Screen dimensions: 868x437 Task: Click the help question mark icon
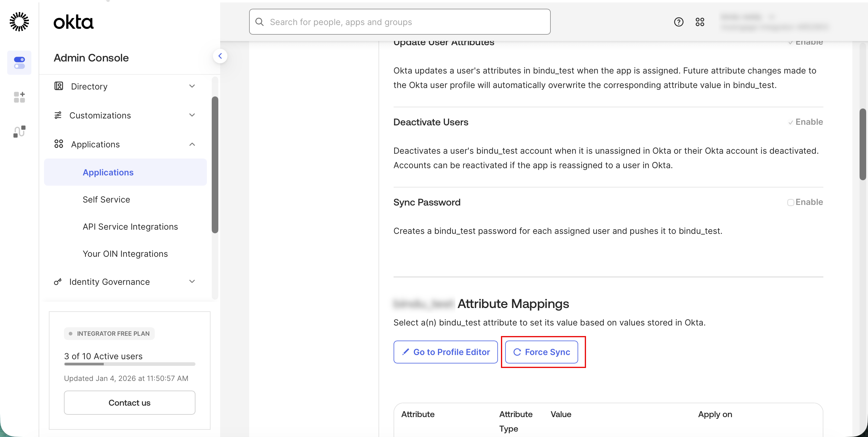678,22
